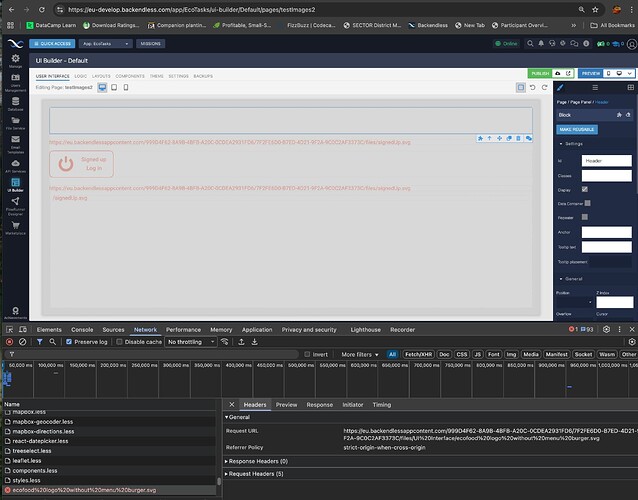
Task: Toggle the Preserve log checkbox
Action: [x=68, y=342]
